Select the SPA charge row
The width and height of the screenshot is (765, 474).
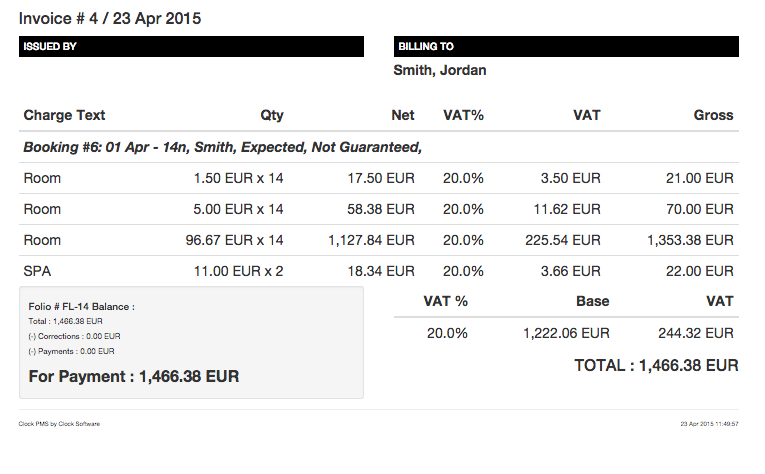[379, 271]
